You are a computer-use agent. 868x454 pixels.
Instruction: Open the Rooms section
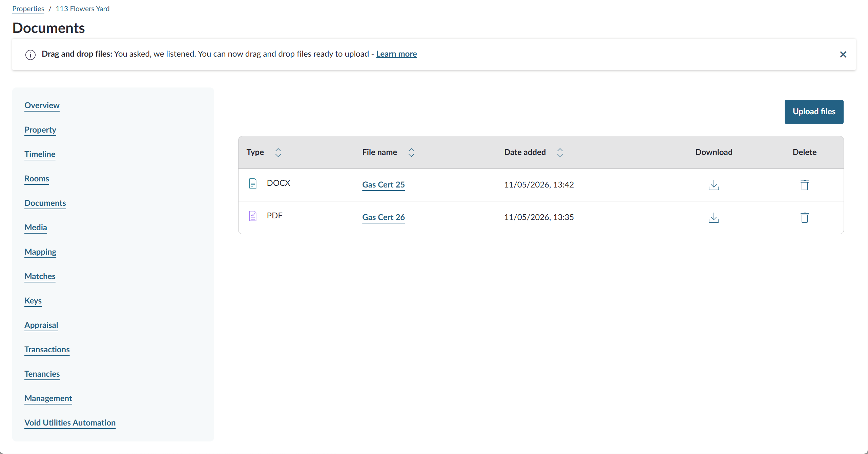tap(37, 179)
